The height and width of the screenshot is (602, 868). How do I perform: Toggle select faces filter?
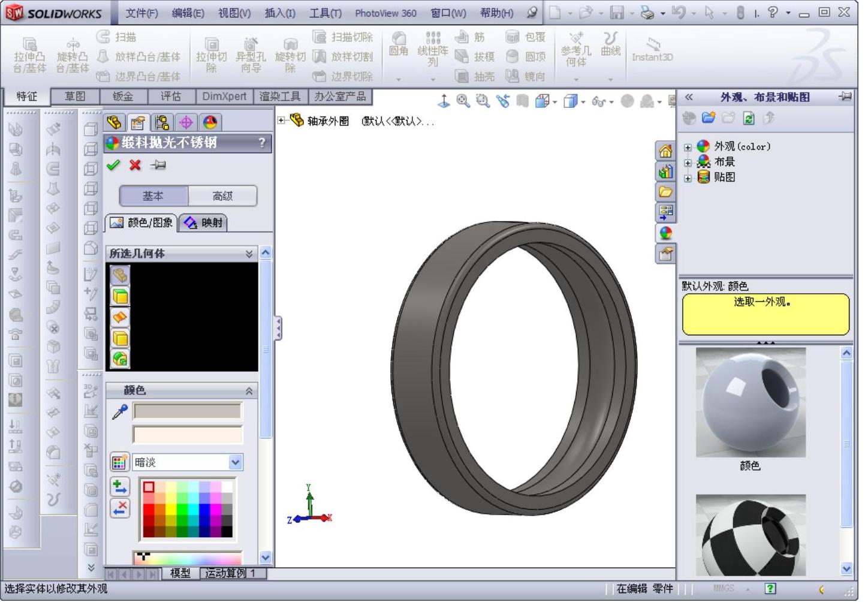click(120, 296)
